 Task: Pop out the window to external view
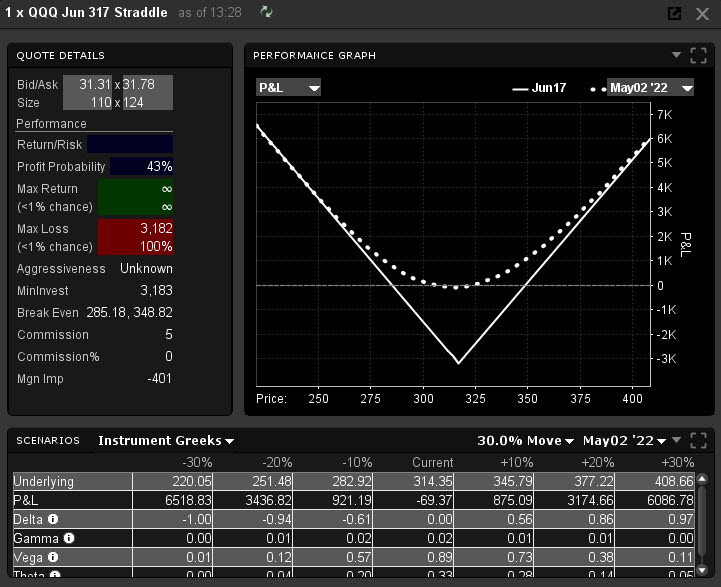[x=674, y=13]
